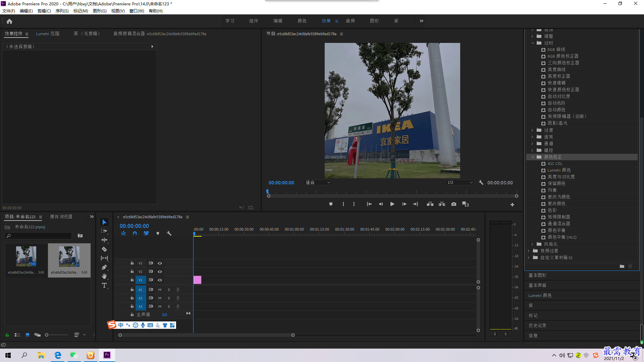
Task: Collapse the 颜色校正 folder
Action: pos(533,157)
